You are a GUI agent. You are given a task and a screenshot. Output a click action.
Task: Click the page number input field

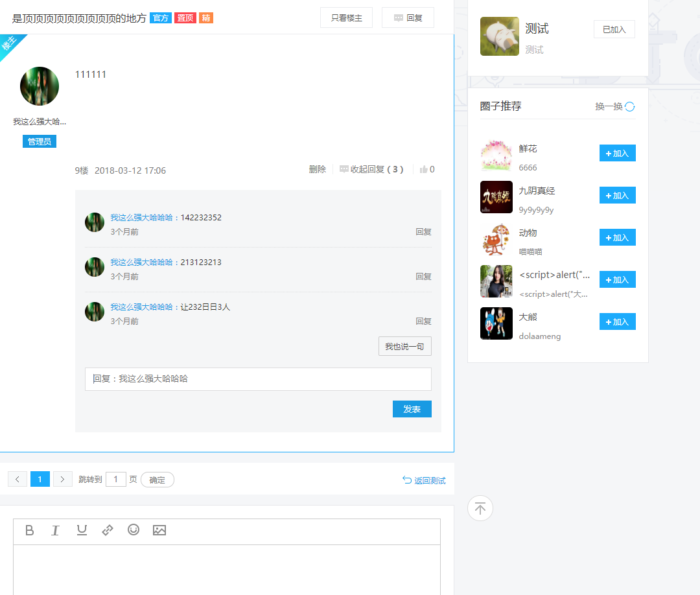pos(115,479)
